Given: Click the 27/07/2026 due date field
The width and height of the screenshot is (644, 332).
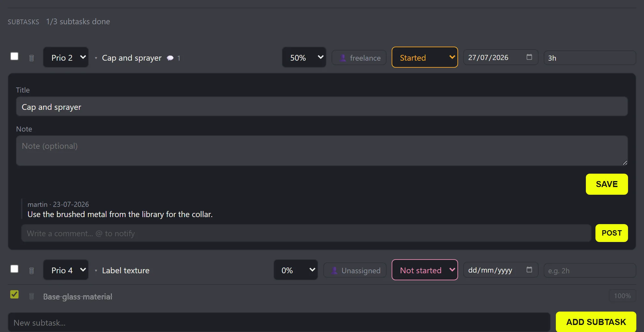Looking at the screenshot, I should pos(501,57).
